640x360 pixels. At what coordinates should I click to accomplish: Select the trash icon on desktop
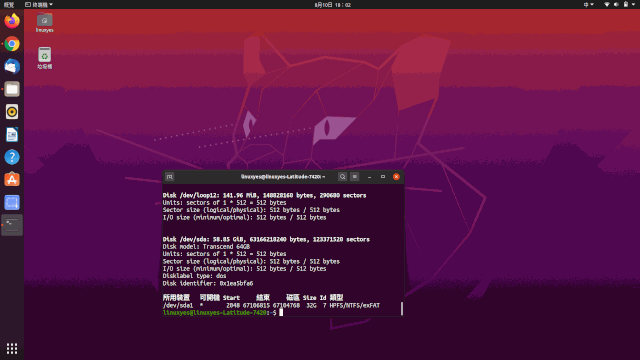click(44, 58)
